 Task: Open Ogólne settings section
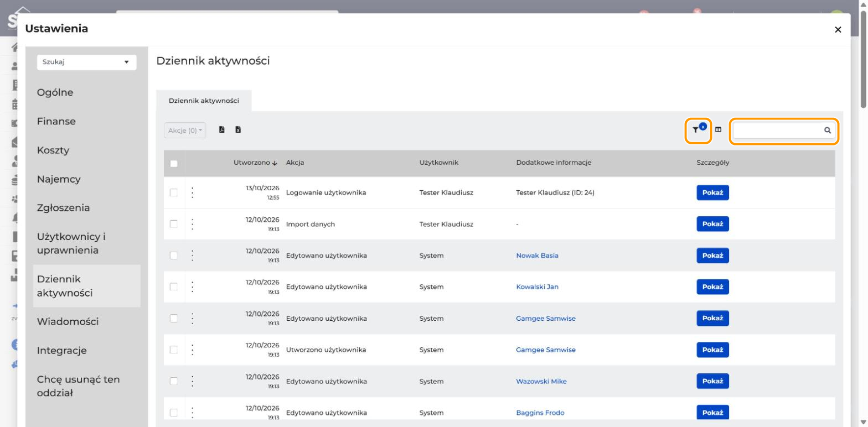coord(55,92)
